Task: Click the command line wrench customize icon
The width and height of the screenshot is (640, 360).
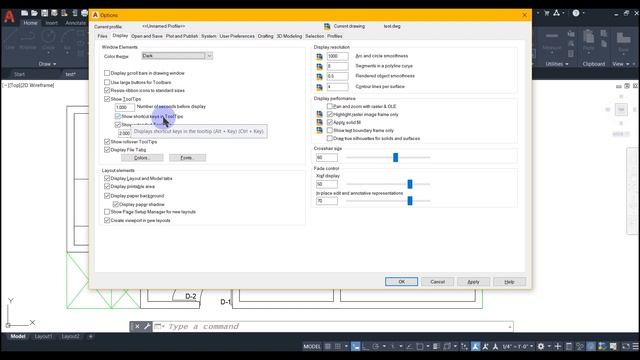Action: pyautogui.click(x=147, y=327)
